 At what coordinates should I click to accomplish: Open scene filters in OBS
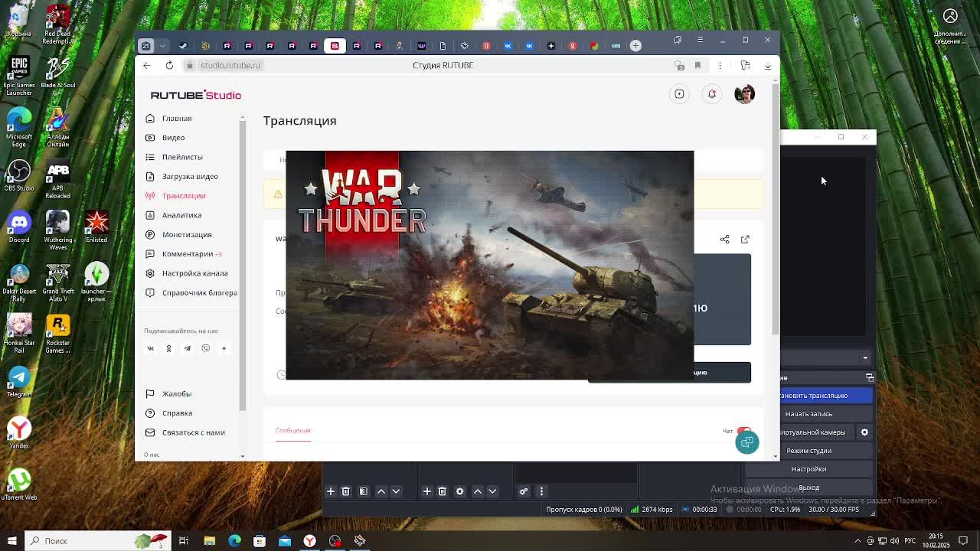(364, 491)
